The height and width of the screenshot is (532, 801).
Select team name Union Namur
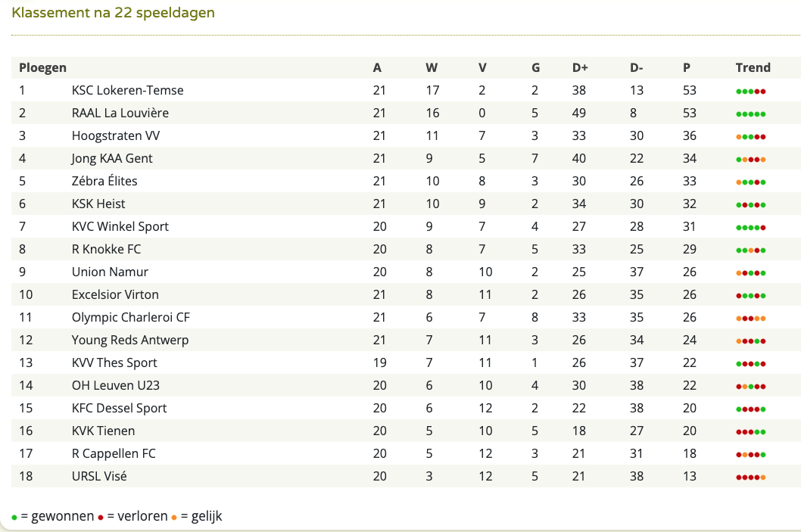[x=110, y=272]
